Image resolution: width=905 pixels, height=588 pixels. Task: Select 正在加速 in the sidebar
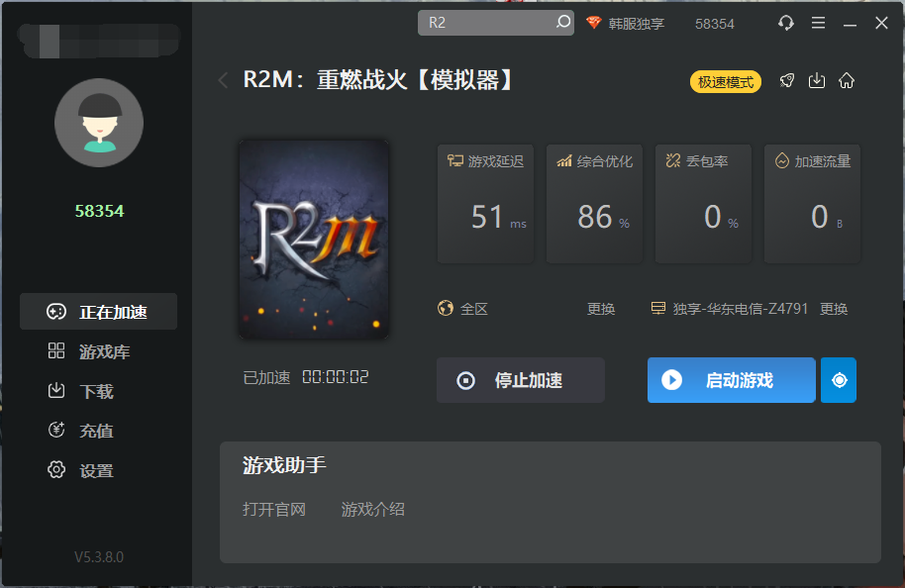point(98,312)
